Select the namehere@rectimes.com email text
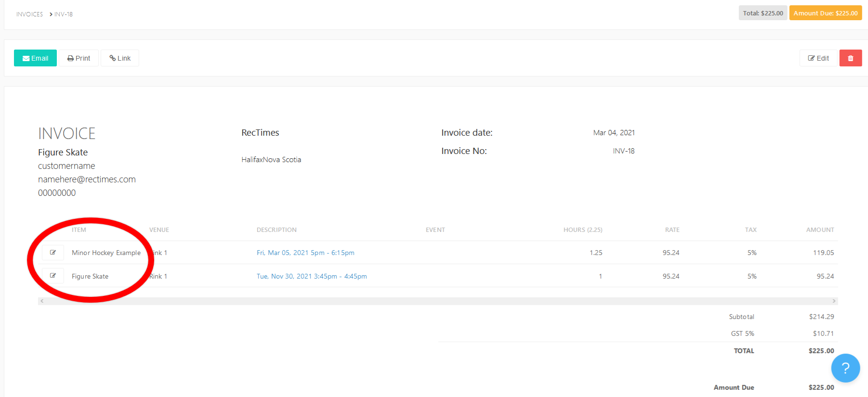 click(x=87, y=179)
